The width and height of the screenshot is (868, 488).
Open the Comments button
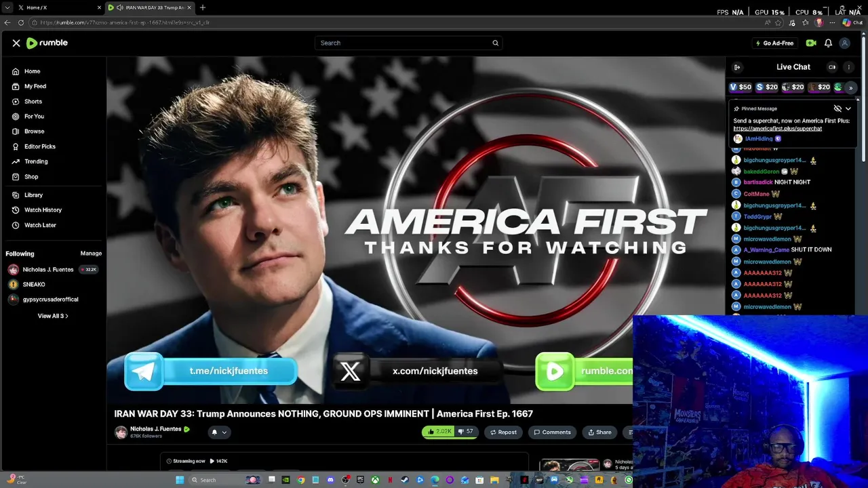552,432
